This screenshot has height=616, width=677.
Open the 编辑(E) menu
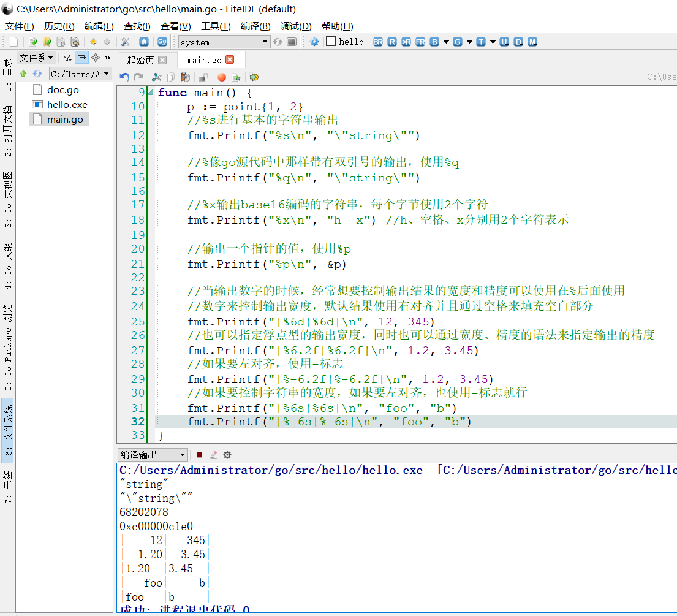(x=99, y=26)
